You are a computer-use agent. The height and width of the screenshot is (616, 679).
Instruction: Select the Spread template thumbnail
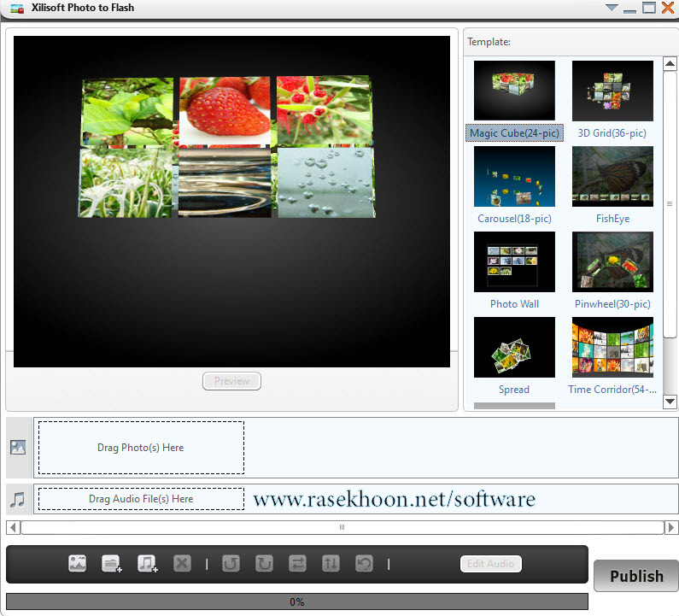[514, 347]
